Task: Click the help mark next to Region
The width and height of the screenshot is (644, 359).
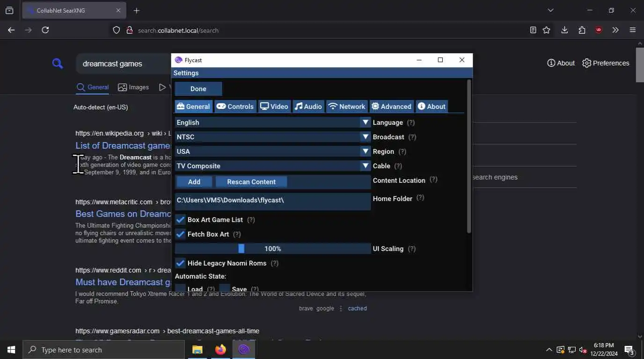Action: point(402,151)
